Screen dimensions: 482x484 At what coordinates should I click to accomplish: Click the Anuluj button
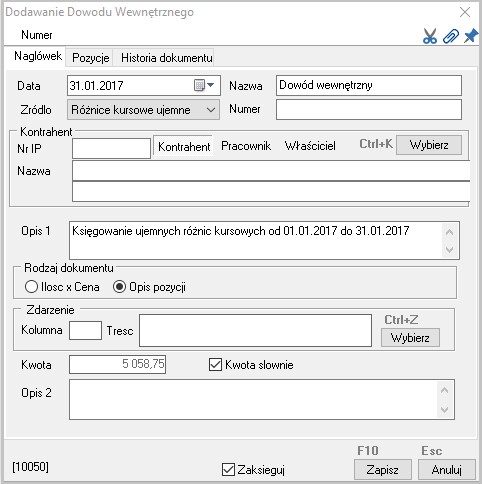coord(447,470)
